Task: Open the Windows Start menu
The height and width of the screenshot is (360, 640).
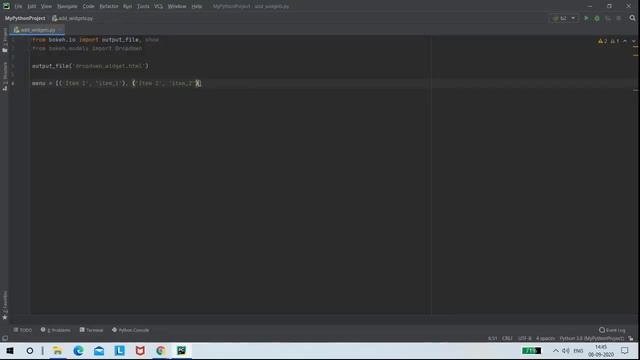Action: point(10,351)
